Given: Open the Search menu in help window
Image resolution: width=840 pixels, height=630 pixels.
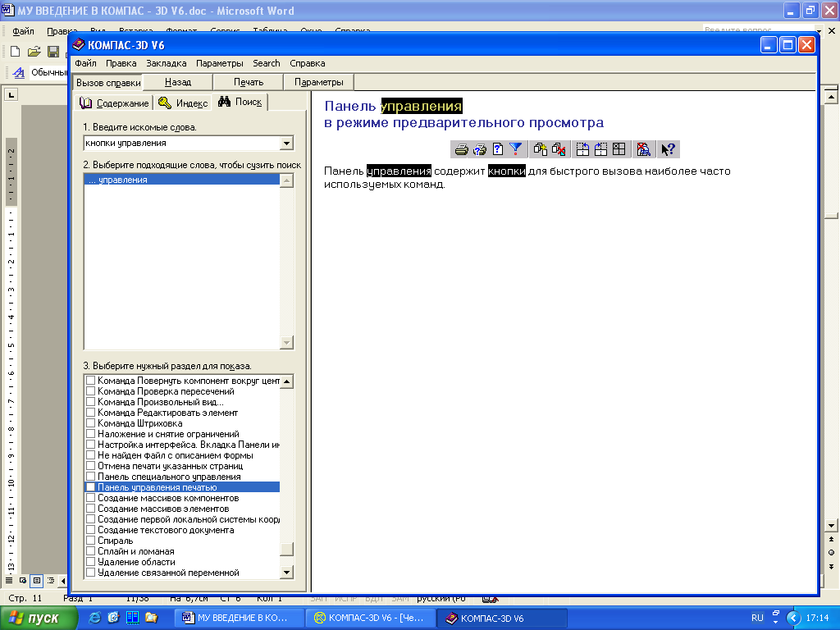Looking at the screenshot, I should pyautogui.click(x=267, y=63).
